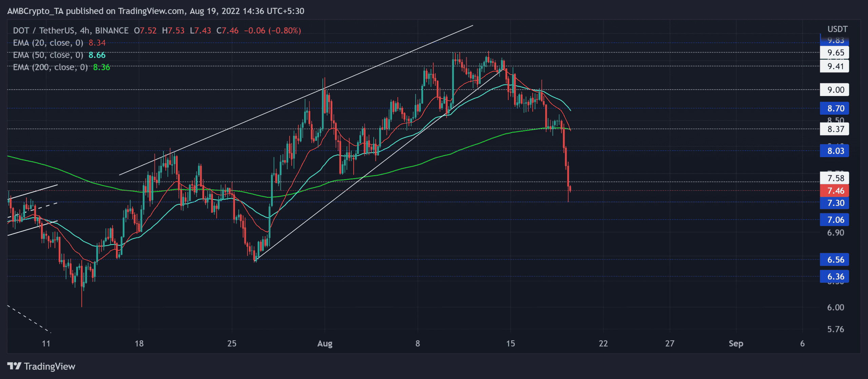Click the USDT currency label

(837, 29)
